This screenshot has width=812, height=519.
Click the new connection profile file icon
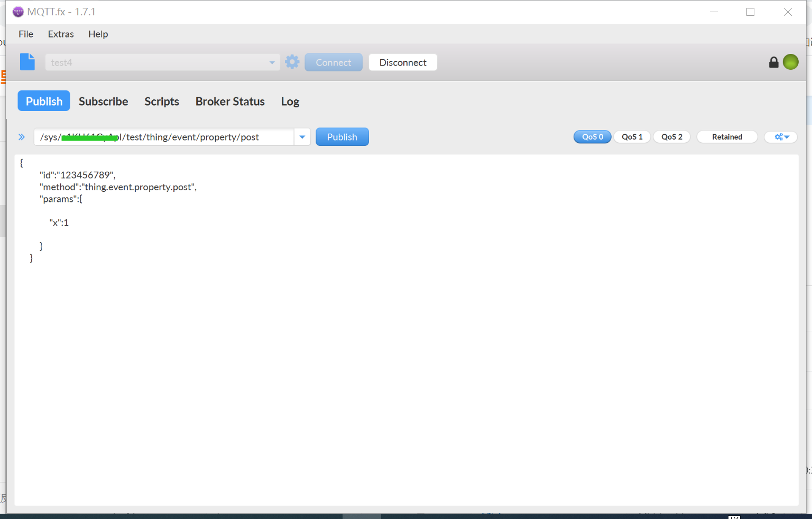coord(27,62)
